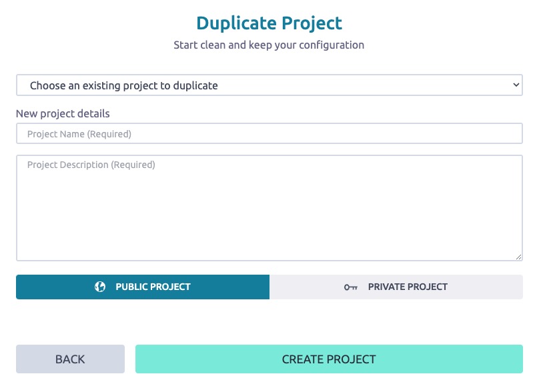Click the "New project details" label

[x=63, y=113]
